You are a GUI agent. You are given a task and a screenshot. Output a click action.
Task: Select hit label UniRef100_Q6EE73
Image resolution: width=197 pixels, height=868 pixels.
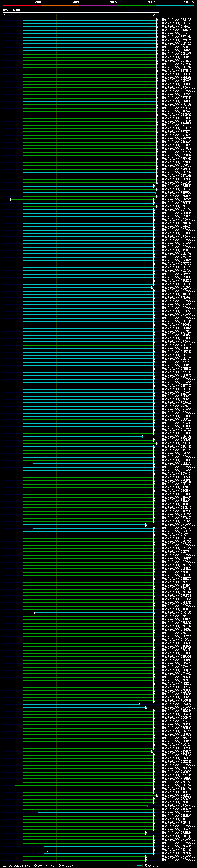[177, 579]
